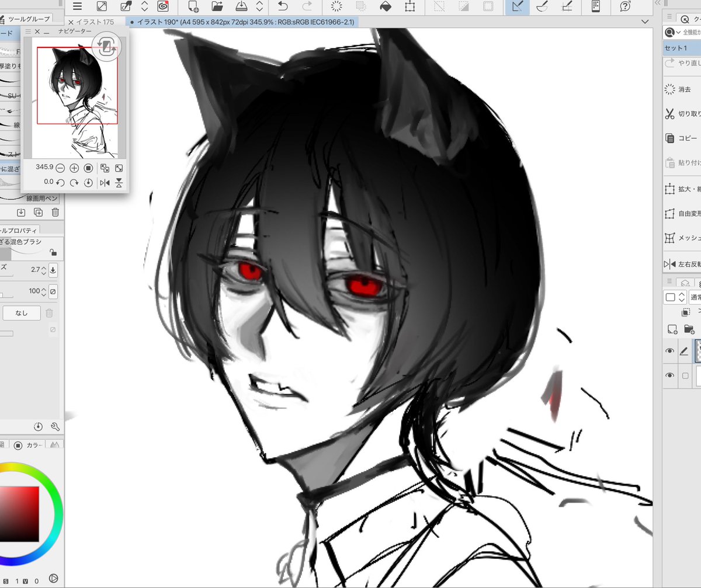701x588 pixels.
Task: Toggle vertical flip in Navigator
Action: [x=119, y=183]
